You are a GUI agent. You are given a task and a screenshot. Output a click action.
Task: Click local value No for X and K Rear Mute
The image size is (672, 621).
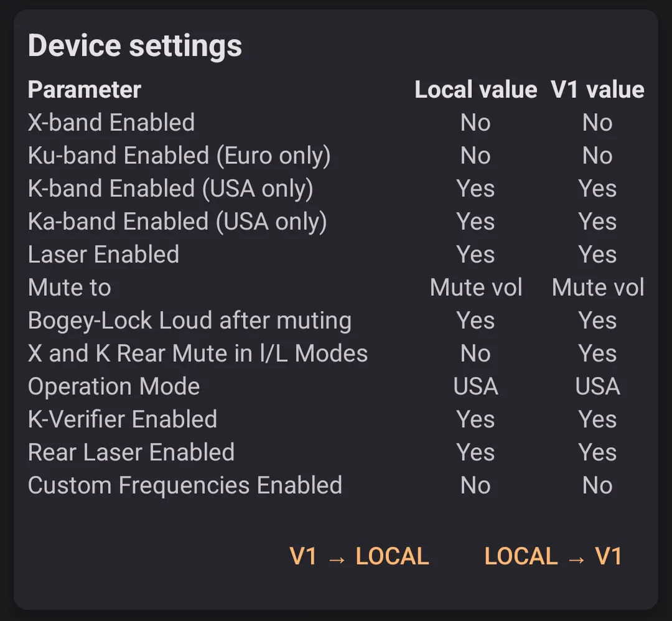(475, 353)
